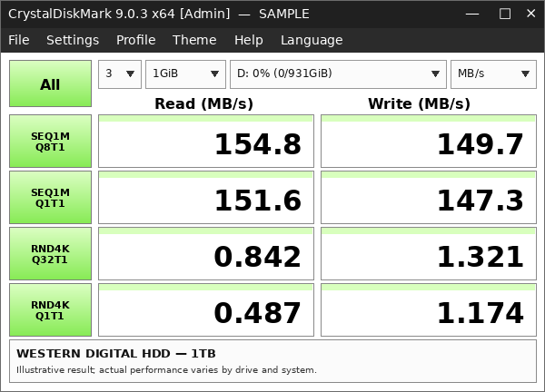This screenshot has width=545, height=392.
Task: Click the Illustrative result disclaimer text
Action: pos(166,370)
